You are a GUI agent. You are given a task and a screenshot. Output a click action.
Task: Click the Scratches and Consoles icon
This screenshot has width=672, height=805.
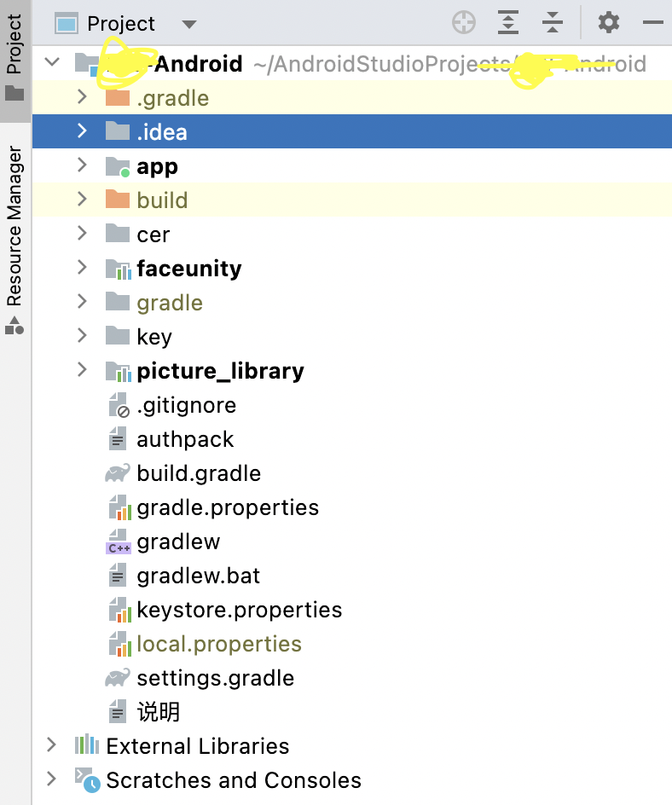coord(87,779)
